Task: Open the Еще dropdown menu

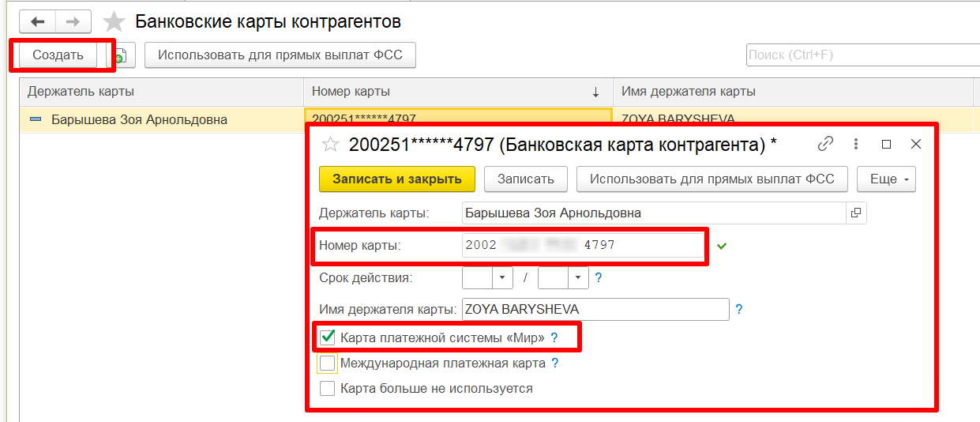Action: [x=885, y=179]
